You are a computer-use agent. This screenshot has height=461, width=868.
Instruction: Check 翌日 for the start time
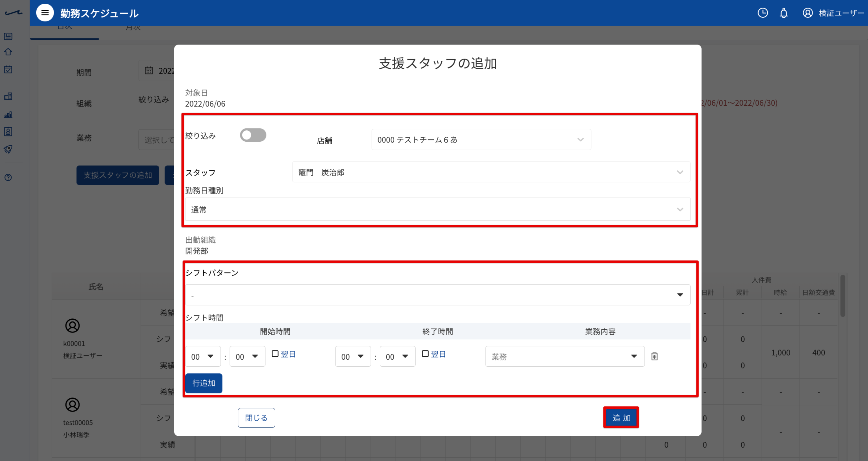275,354
